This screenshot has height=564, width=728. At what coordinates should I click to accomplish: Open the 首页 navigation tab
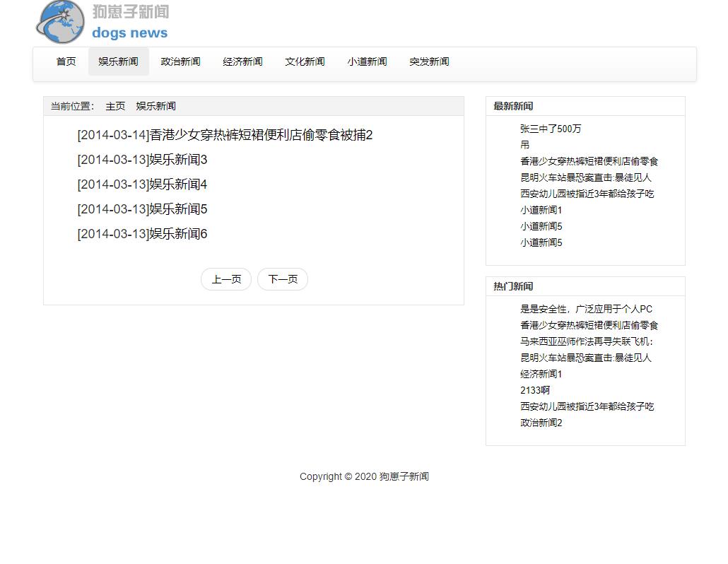point(66,61)
